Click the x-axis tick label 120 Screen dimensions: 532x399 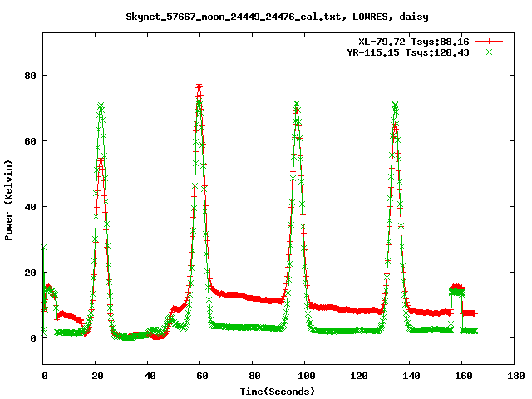(x=358, y=376)
